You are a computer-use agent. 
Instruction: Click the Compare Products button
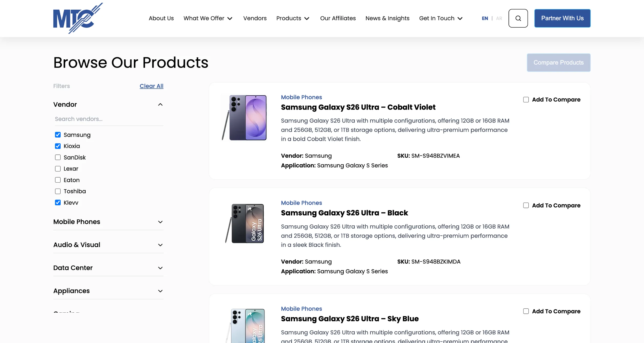559,63
